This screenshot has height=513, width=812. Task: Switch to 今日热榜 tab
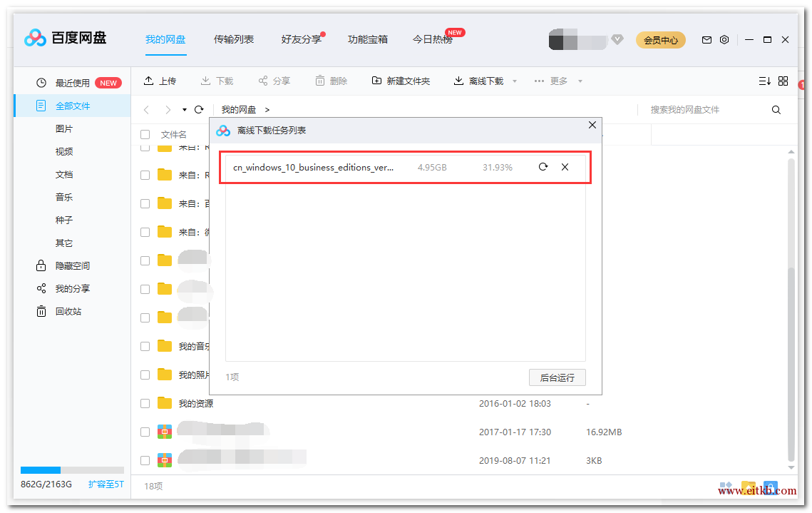[x=433, y=39]
